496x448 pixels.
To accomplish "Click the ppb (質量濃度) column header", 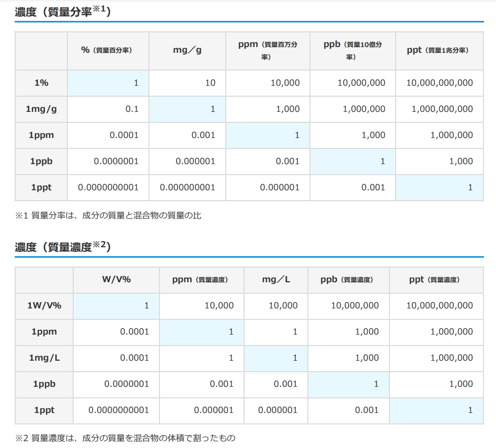I will 348,280.
